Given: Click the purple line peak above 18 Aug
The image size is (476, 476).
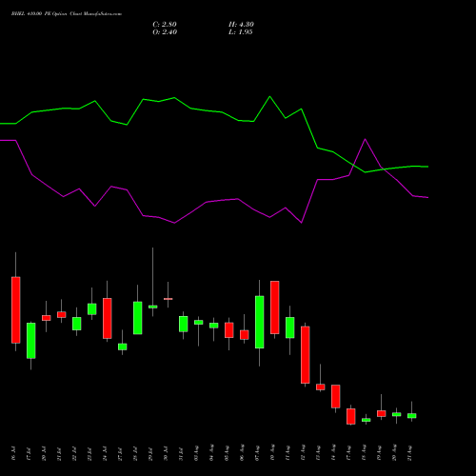Looking at the screenshot, I should [x=366, y=139].
